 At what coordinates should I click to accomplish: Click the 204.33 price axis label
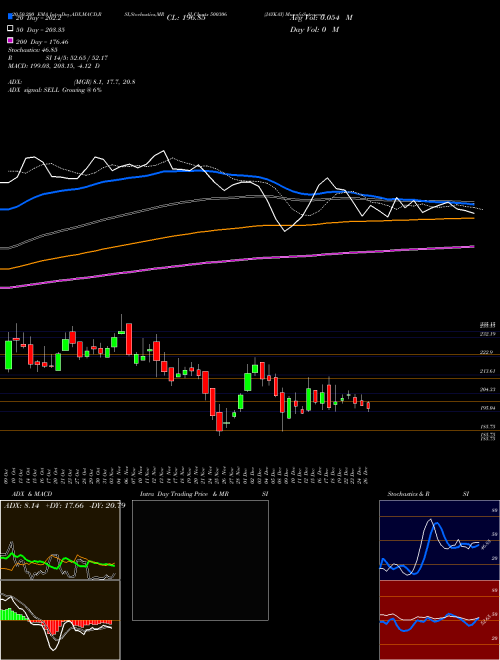point(488,389)
